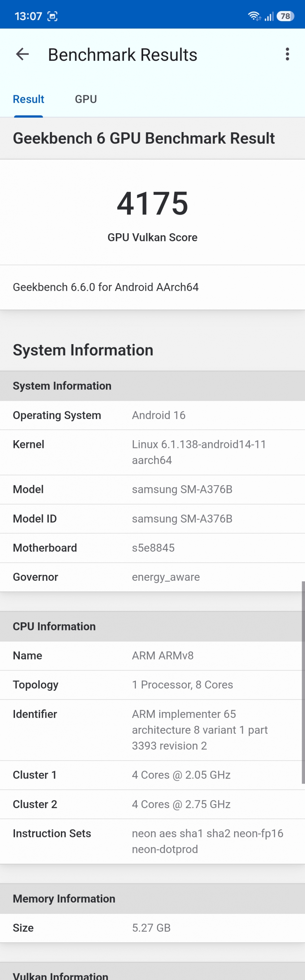Tap the Geekbench 6.6.0 version row
The image size is (305, 980).
click(152, 287)
